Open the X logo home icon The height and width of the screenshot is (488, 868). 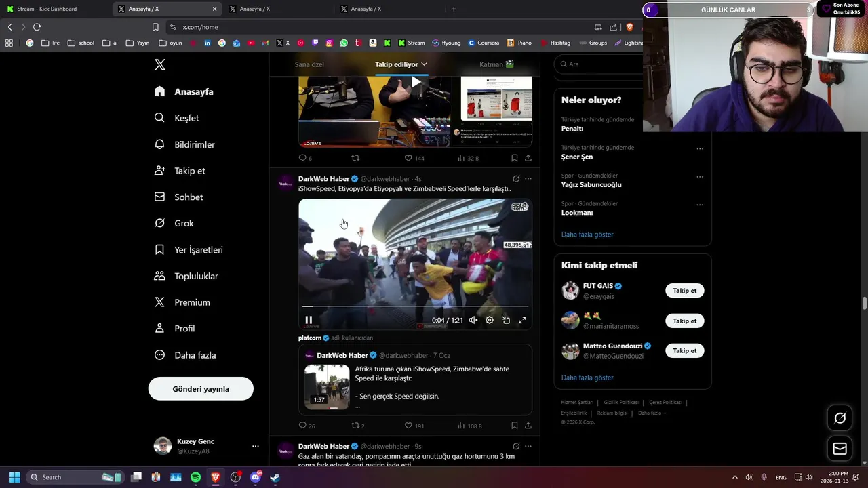tap(159, 64)
